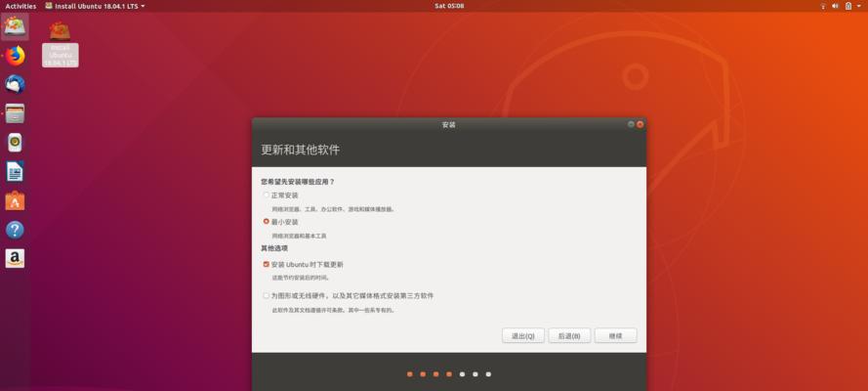Open the Ubuntu installer icon in dock

click(x=15, y=26)
